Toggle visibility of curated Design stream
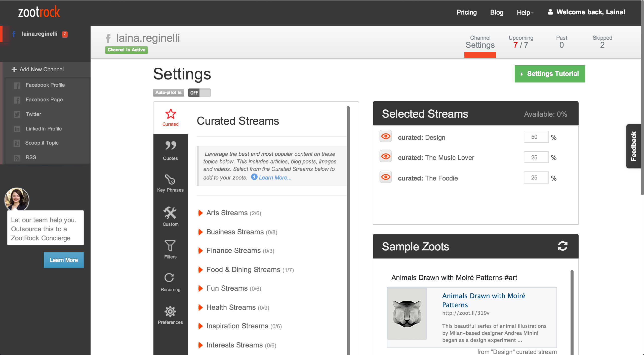The image size is (644, 355). click(386, 137)
